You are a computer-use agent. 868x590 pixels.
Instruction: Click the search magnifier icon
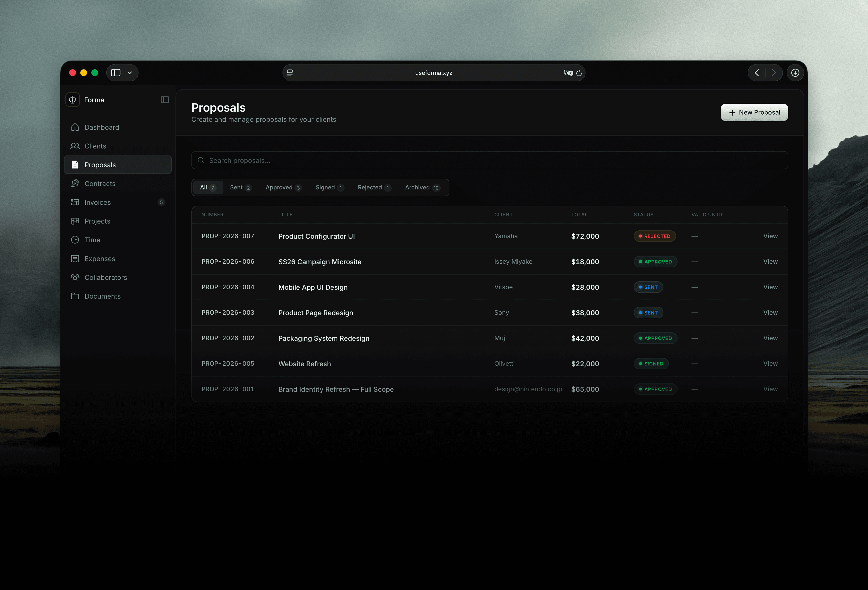click(x=201, y=160)
